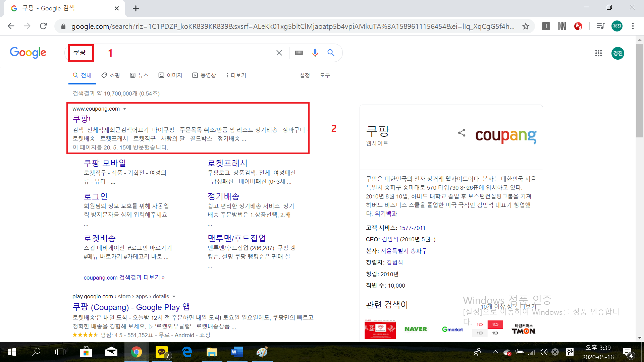This screenshot has height=362, width=644.
Task: Clear search text with X icon
Action: (279, 53)
